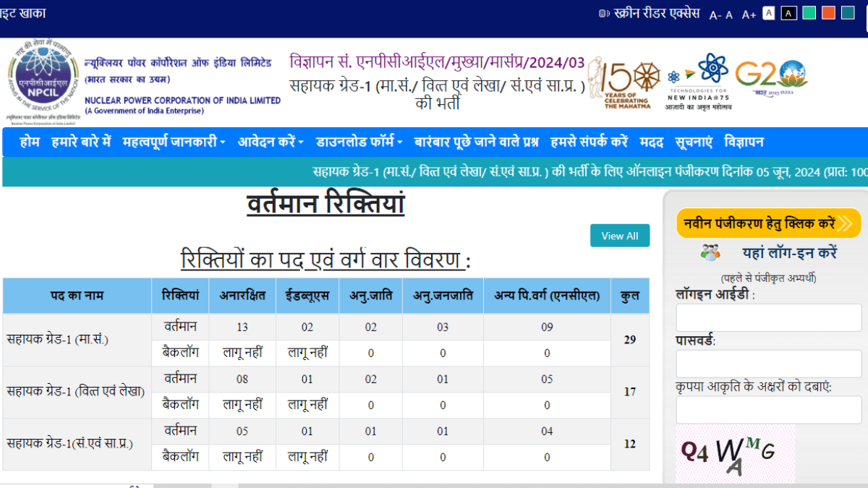Expand महत्वपूर्ण जानकारी dropdown menu
The width and height of the screenshot is (868, 488).
174,142
